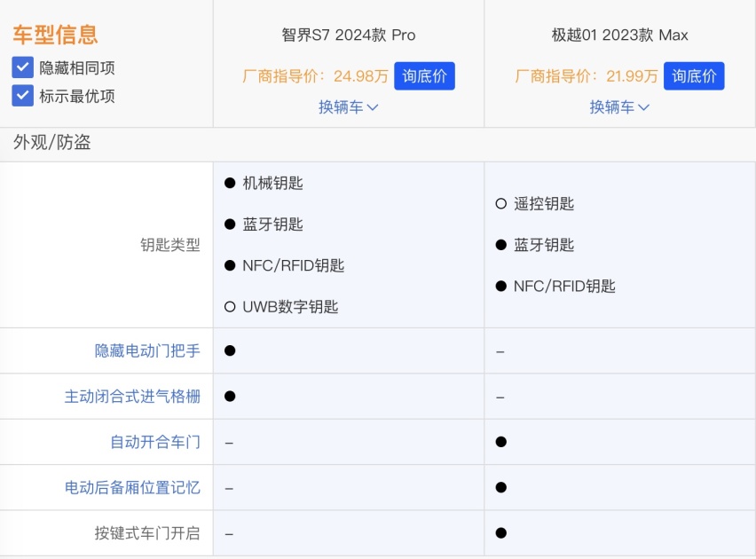Click UWB数字钥匙 optional entry
The image size is (756, 559).
click(x=290, y=307)
